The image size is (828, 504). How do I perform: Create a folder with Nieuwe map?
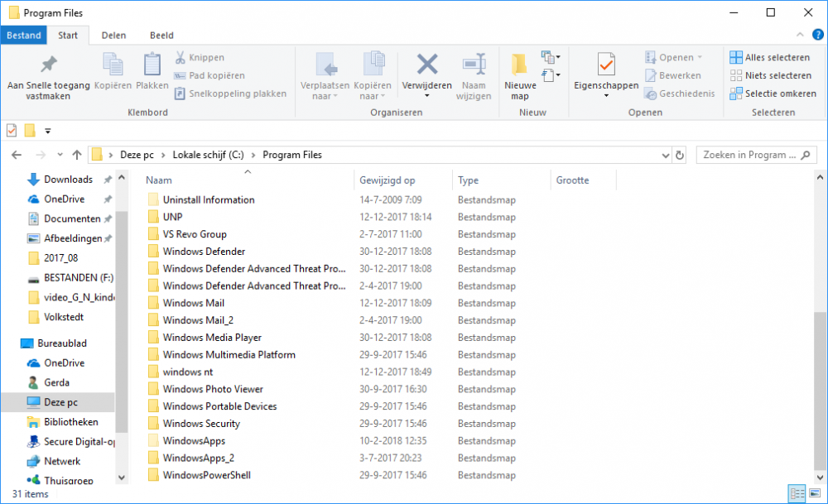(519, 73)
